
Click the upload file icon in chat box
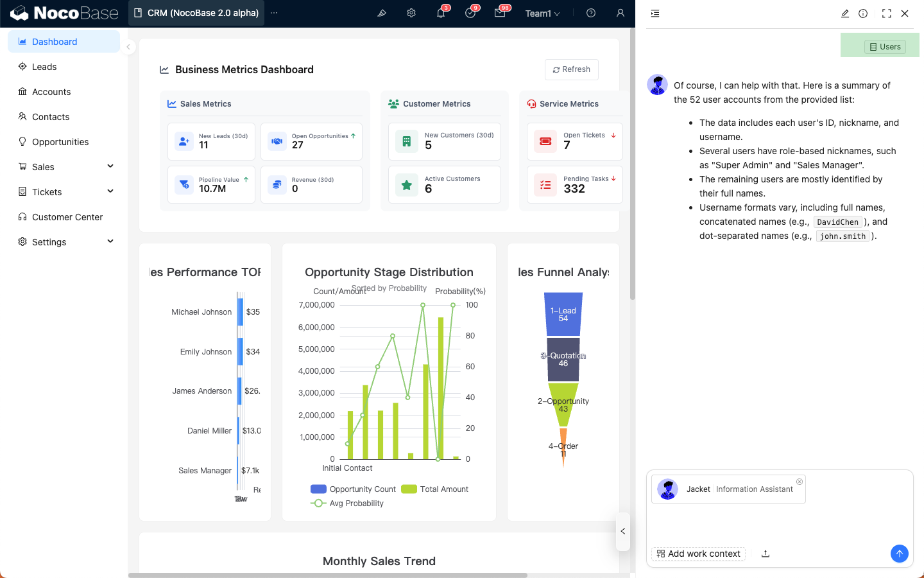pyautogui.click(x=766, y=554)
